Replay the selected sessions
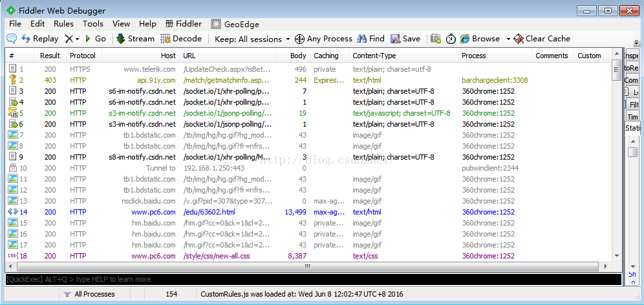644x305 pixels. tap(40, 39)
